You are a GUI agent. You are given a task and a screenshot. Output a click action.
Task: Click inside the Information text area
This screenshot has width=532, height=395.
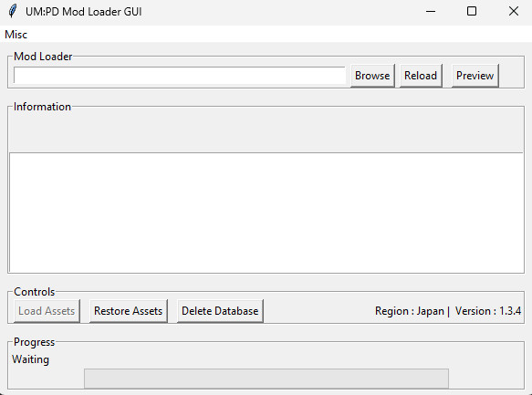(266, 213)
